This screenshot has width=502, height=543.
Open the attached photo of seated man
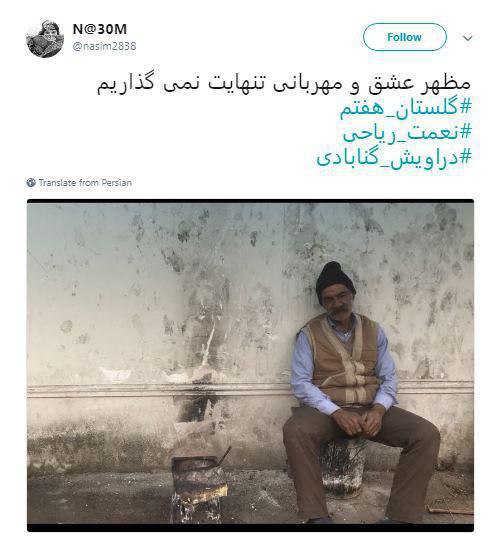click(250, 365)
